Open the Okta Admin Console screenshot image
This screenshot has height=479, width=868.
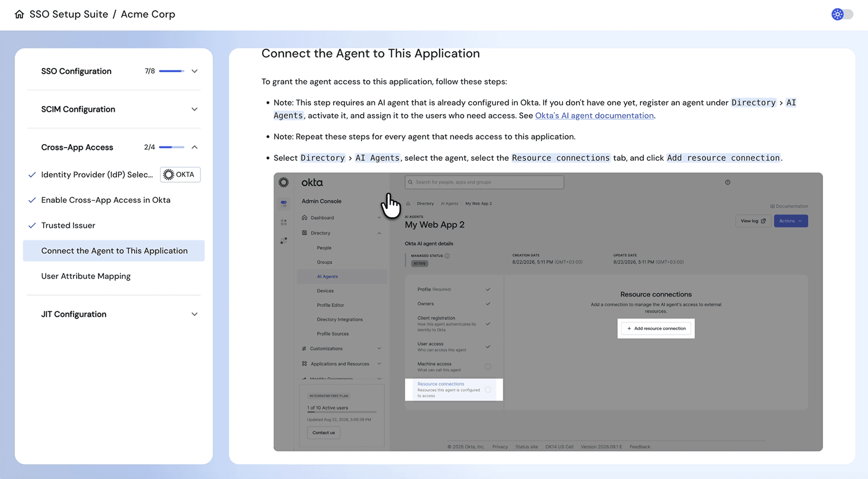pyautogui.click(x=548, y=312)
